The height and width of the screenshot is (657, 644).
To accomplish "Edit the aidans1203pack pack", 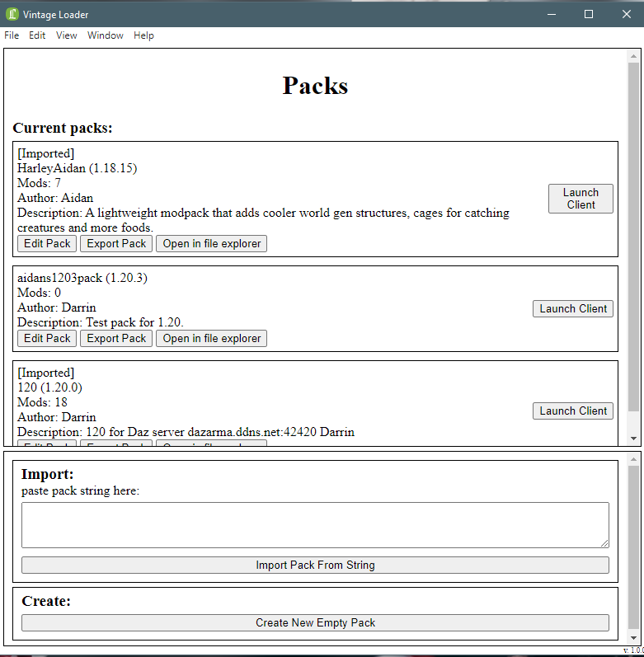I will (47, 339).
